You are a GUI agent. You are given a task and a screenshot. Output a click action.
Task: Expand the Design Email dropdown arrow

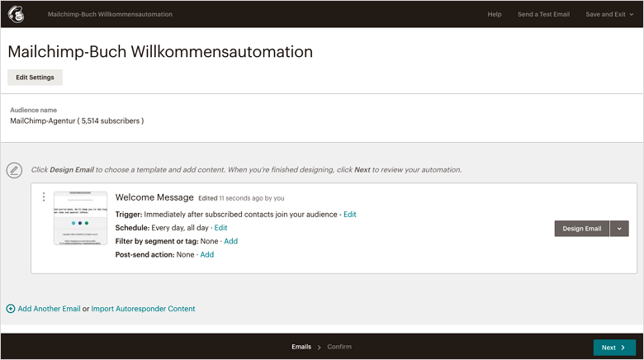[619, 229]
